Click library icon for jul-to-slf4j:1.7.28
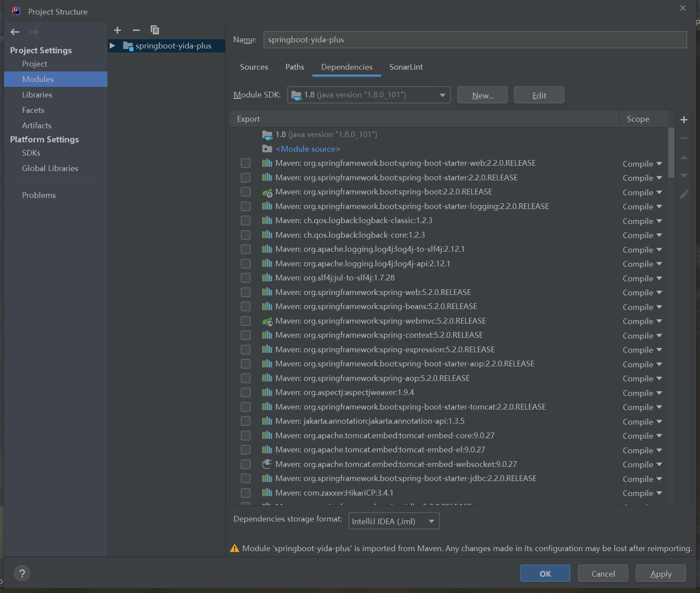The height and width of the screenshot is (593, 700). 267,278
